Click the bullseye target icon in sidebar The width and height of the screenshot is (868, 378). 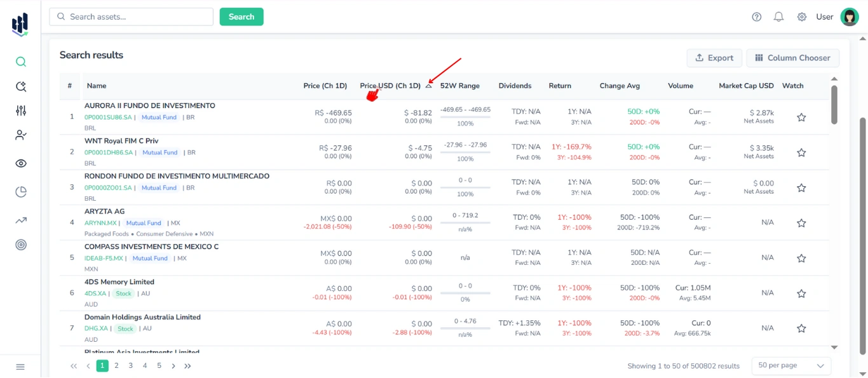tap(20, 245)
